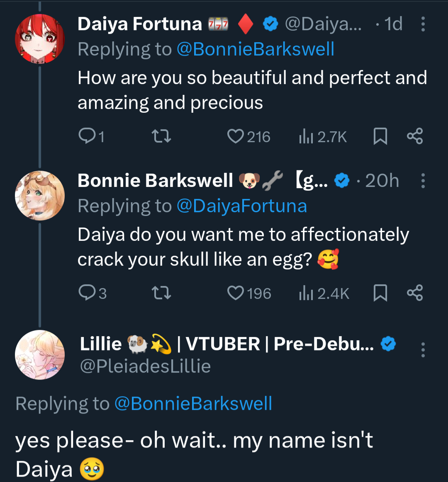The height and width of the screenshot is (482, 448).
Task: Open the @DaiyaFortuna mention link
Action: 241,206
